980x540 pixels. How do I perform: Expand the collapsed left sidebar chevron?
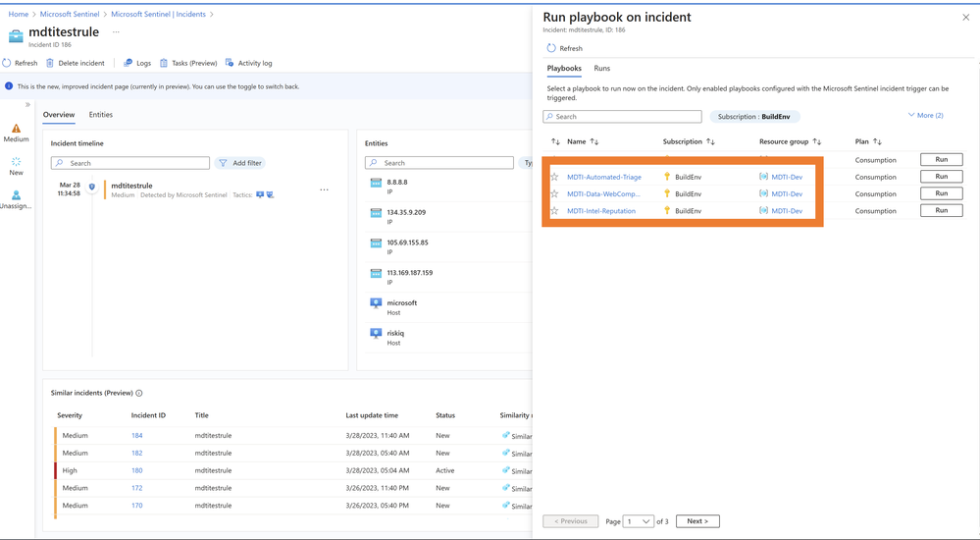[27, 105]
